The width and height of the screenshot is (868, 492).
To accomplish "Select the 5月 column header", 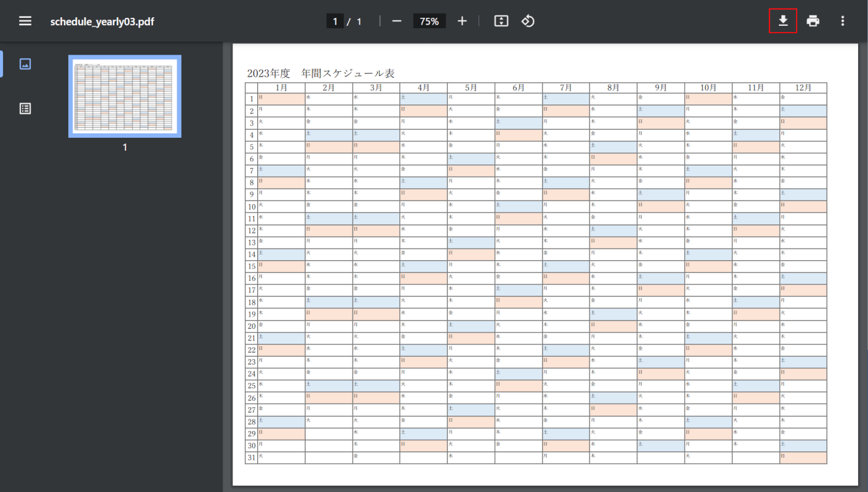I will [x=471, y=88].
